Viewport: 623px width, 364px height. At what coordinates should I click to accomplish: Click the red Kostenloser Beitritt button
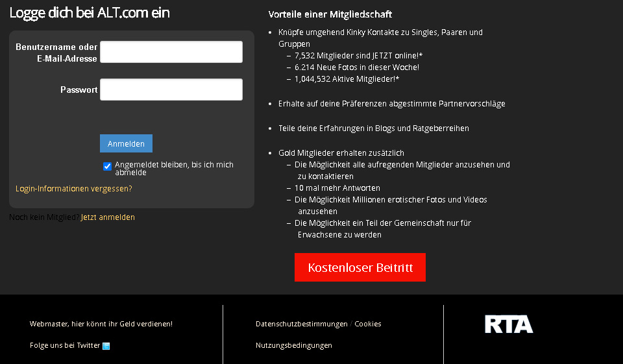(360, 267)
